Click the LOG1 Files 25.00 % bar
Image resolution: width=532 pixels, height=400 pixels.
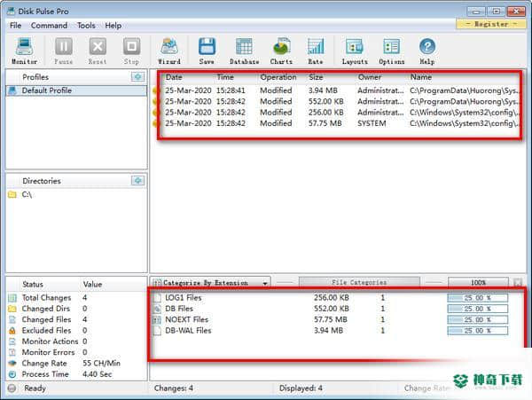click(x=478, y=298)
